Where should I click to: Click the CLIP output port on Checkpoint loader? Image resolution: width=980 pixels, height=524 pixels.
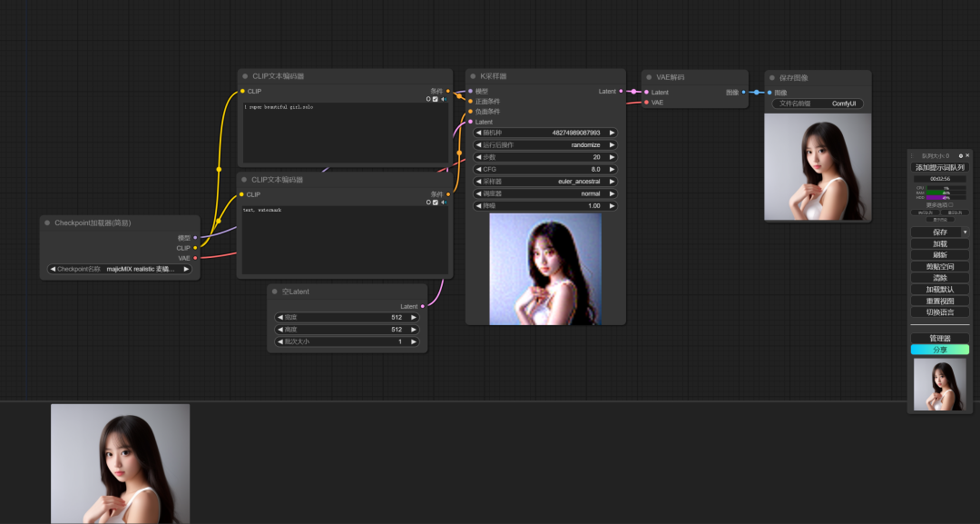(195, 248)
